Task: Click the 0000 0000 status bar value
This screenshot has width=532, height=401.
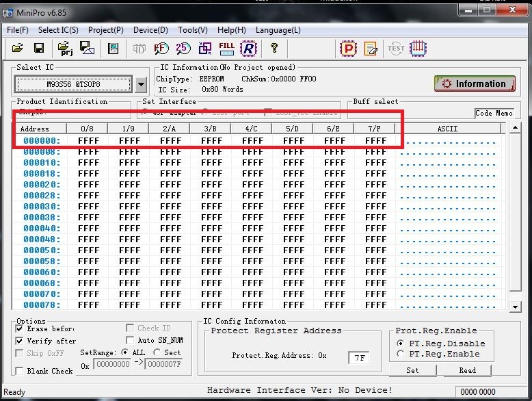Action: (x=478, y=392)
